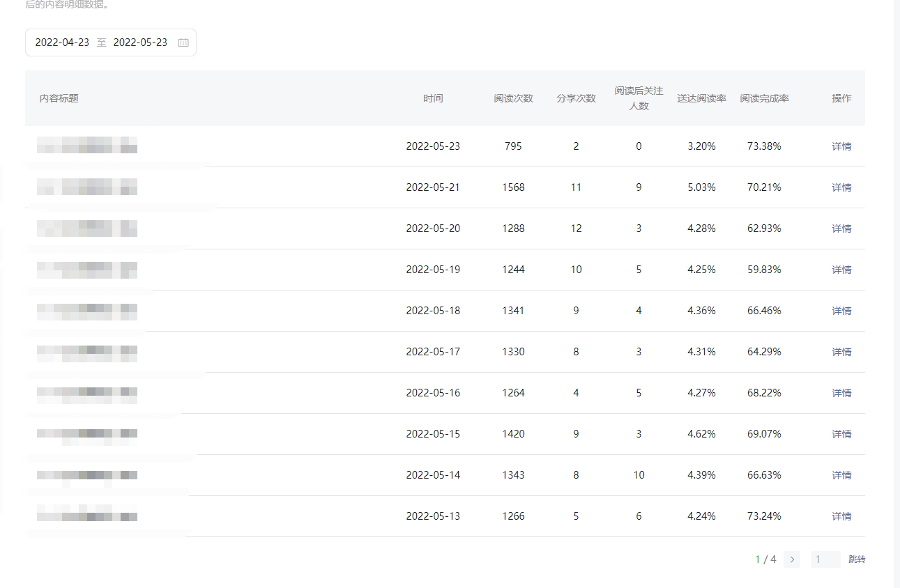Click the end date 2022-05-23 field

(140, 42)
